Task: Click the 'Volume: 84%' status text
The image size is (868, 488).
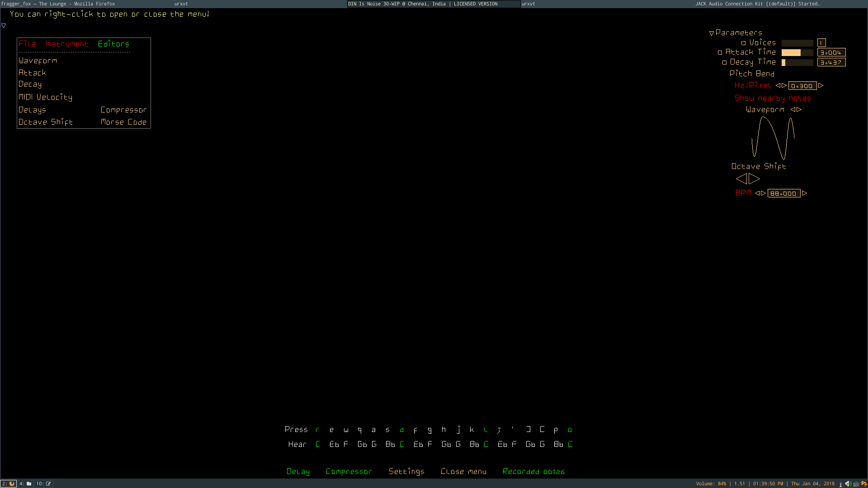Action: (711, 483)
